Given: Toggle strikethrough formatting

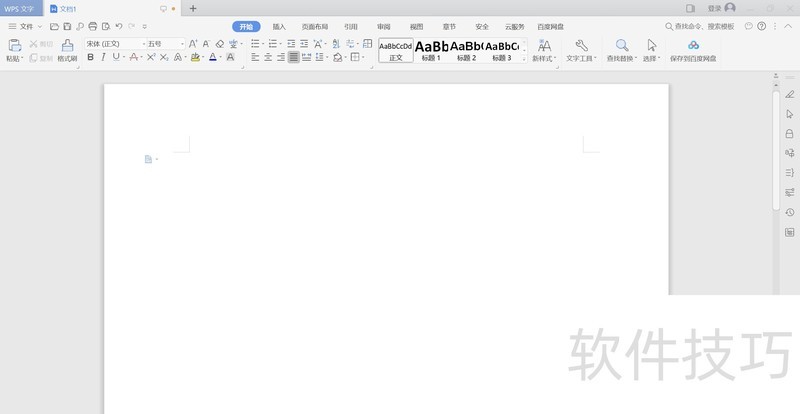Looking at the screenshot, I should (x=134, y=57).
